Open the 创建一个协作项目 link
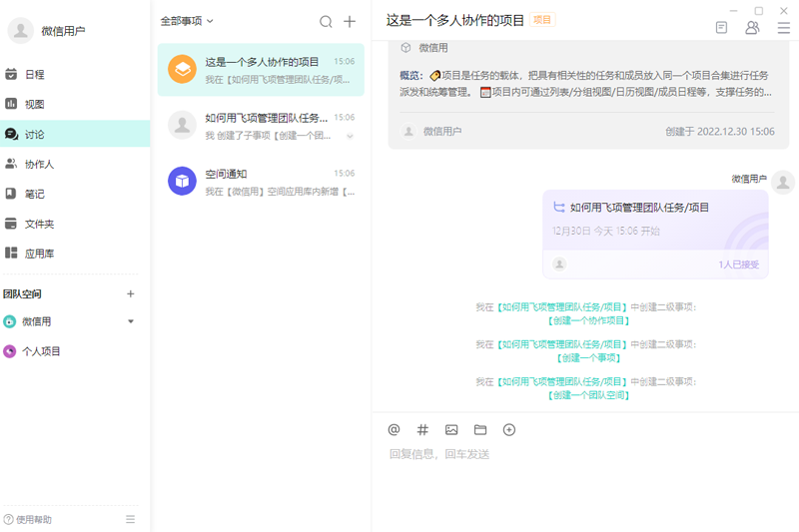This screenshot has width=799, height=532. coord(587,320)
